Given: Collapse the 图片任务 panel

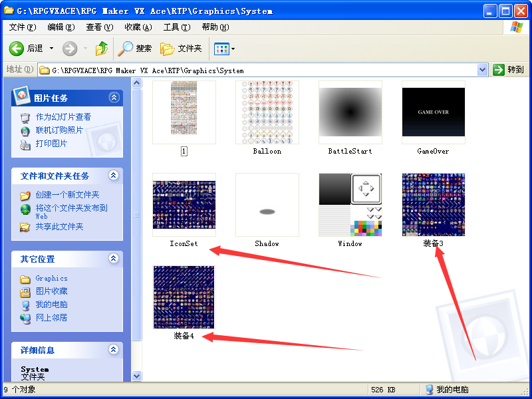Looking at the screenshot, I should (114, 98).
